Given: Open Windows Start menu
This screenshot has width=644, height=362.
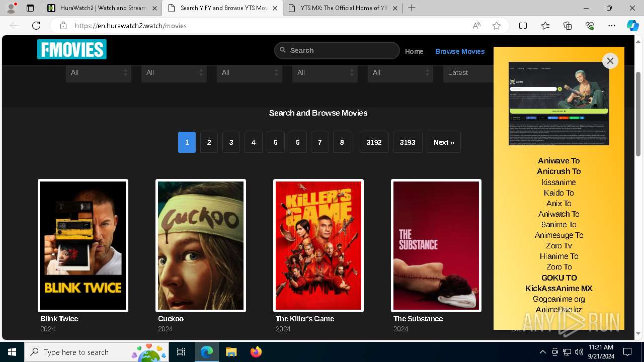Looking at the screenshot, I should (x=12, y=352).
